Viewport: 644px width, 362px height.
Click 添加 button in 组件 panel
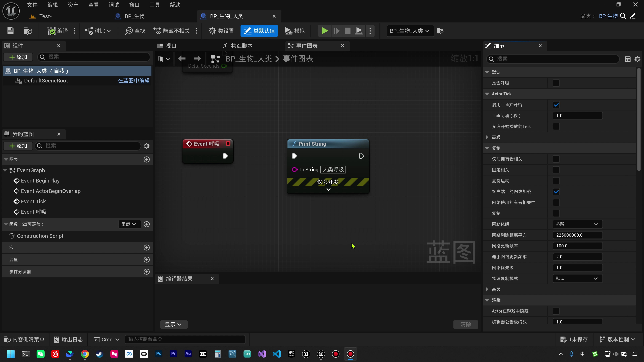pos(18,57)
